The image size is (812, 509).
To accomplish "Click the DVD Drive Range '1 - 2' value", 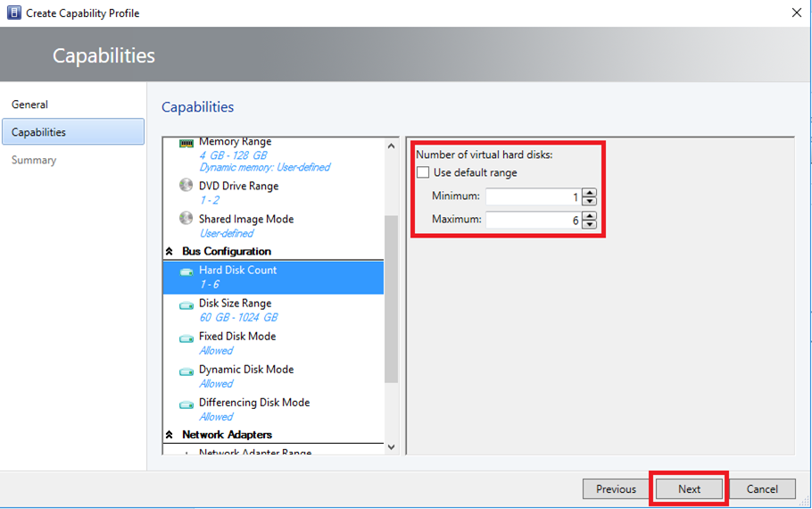I will pyautogui.click(x=209, y=200).
